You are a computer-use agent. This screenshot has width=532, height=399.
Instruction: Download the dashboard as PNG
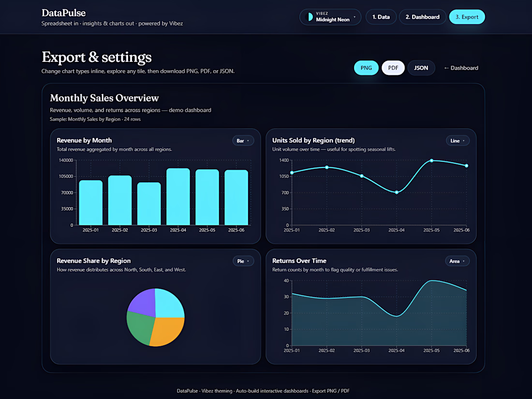click(x=366, y=68)
